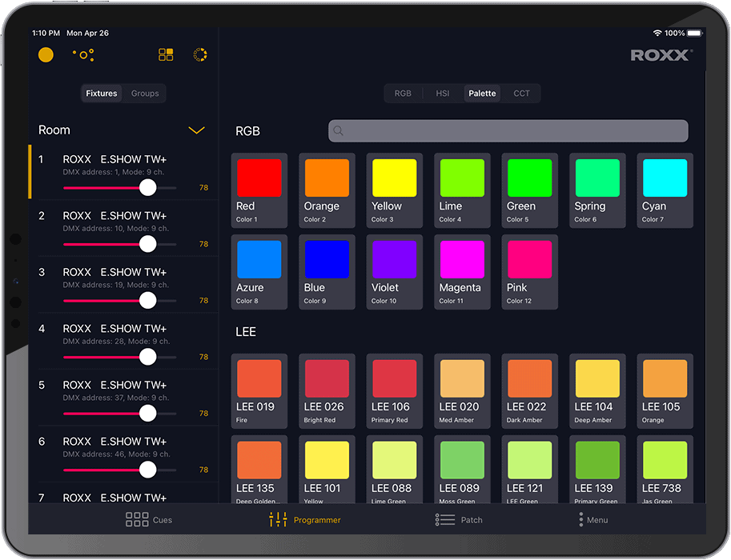Adjust fixture 1 intensity slider
Screen dimensions: 731x560
(x=148, y=188)
